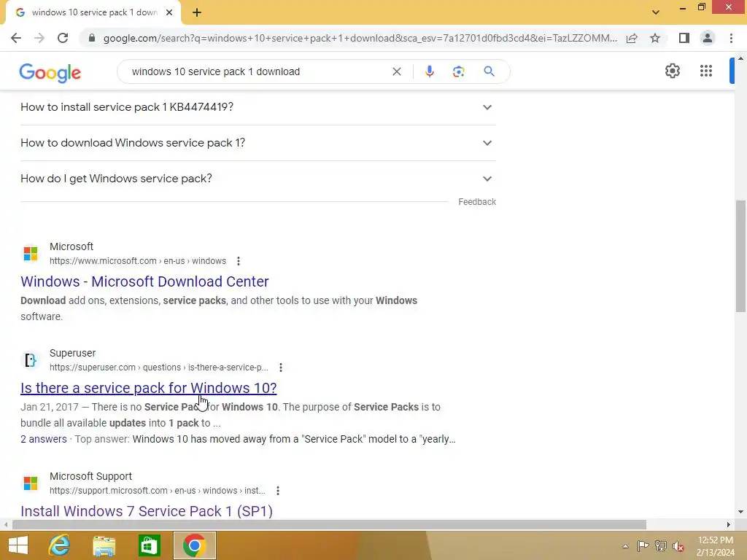Open 'Install Windows 7 Service Pack 1 (SP1)'
This screenshot has height=560, width=747.
147,511
